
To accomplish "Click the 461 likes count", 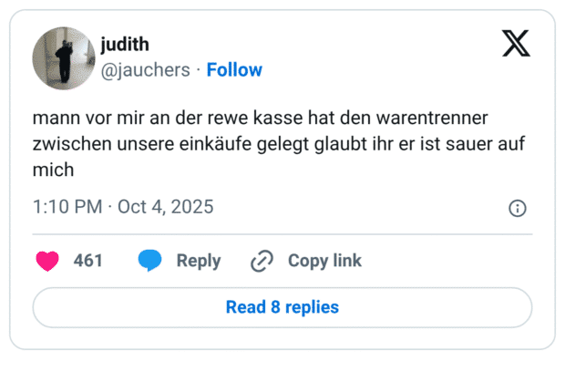I will click(x=88, y=261).
